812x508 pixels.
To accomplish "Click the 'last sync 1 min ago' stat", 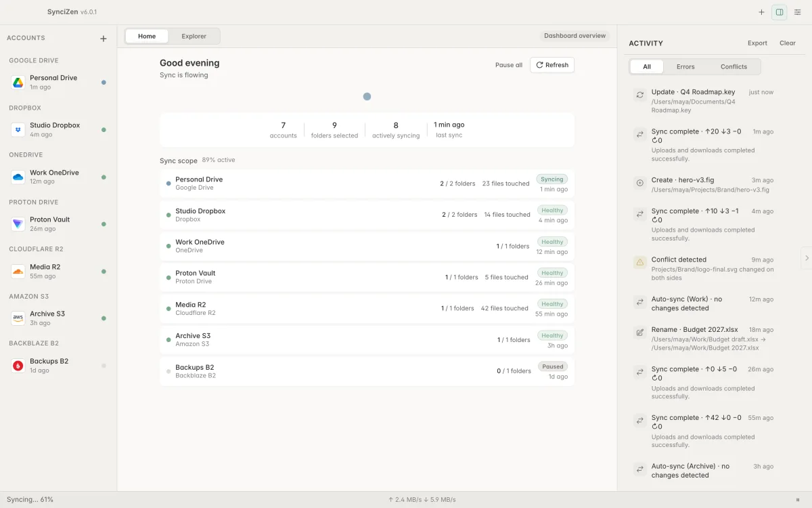I will point(449,129).
